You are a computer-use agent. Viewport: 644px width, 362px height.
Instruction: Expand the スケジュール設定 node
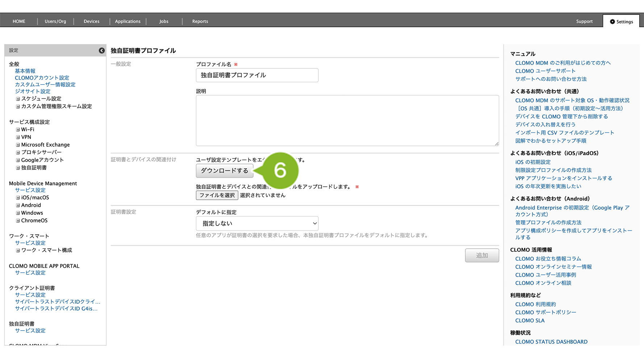pyautogui.click(x=18, y=99)
